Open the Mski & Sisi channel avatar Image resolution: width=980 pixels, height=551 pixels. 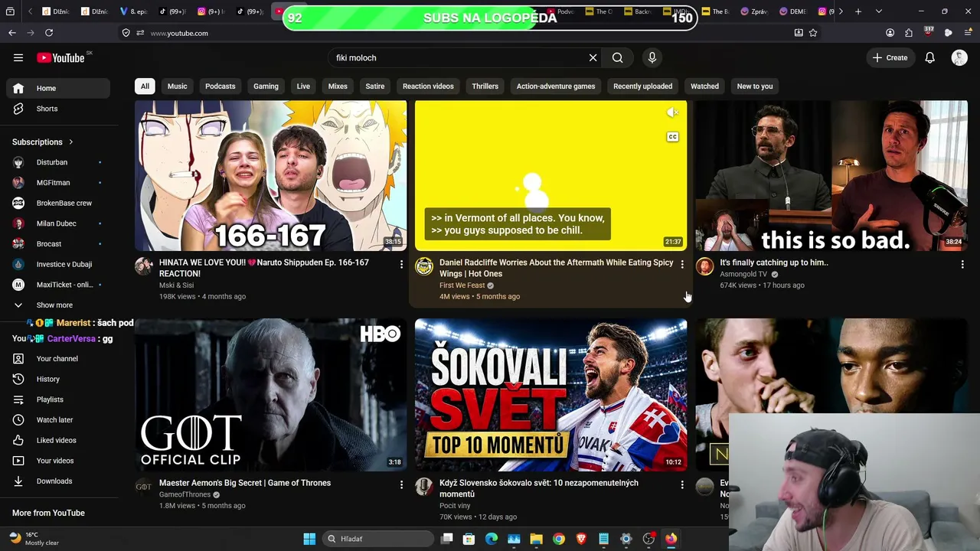point(144,266)
